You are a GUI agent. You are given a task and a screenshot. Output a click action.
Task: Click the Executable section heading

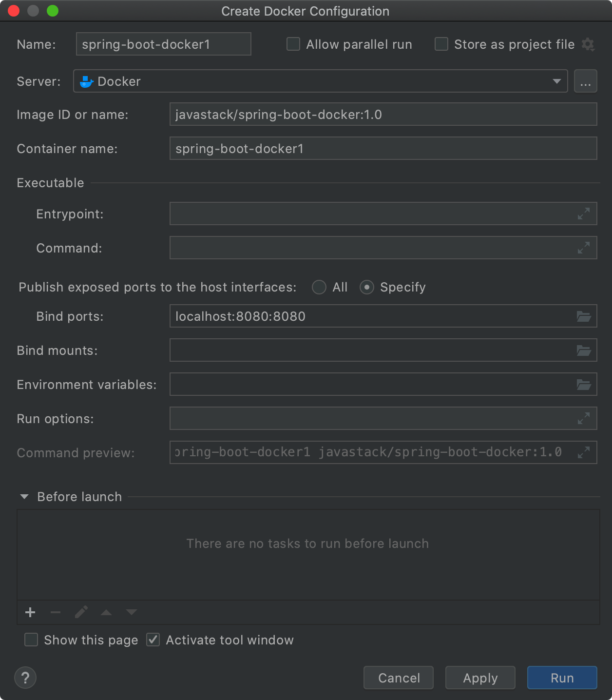click(51, 183)
